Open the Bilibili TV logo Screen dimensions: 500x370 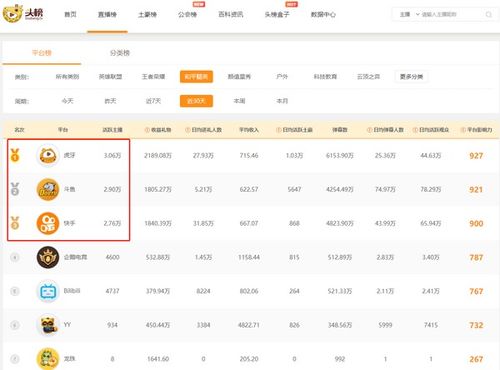48,291
